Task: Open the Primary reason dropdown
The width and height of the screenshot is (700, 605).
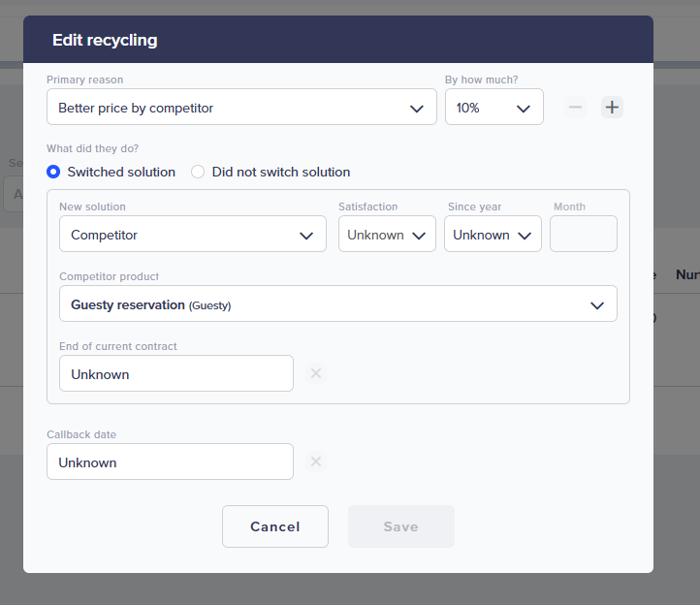Action: coord(241,107)
